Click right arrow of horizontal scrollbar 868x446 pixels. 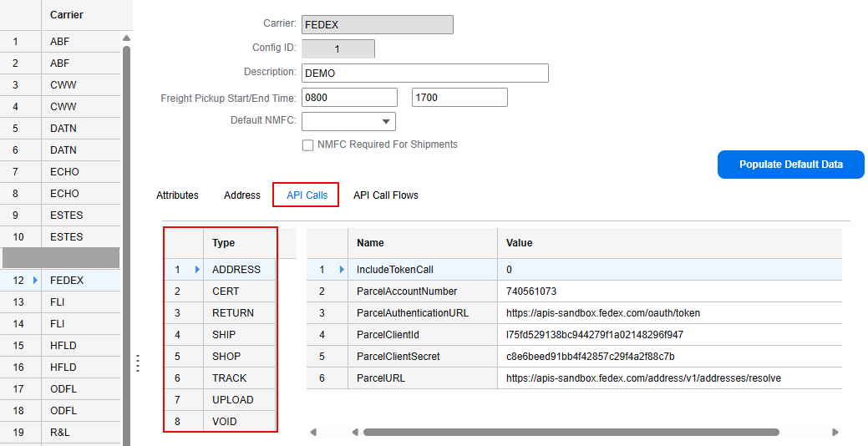pyautogui.click(x=835, y=433)
